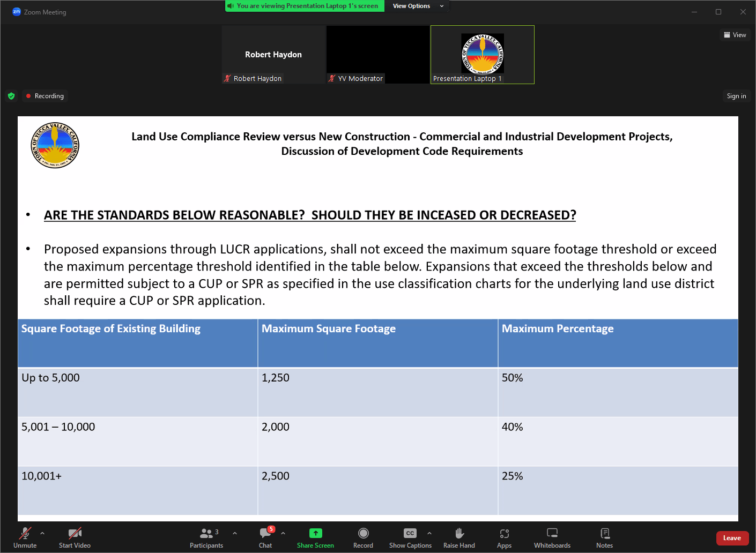Open the Chat panel
The width and height of the screenshot is (756, 553).
point(265,537)
